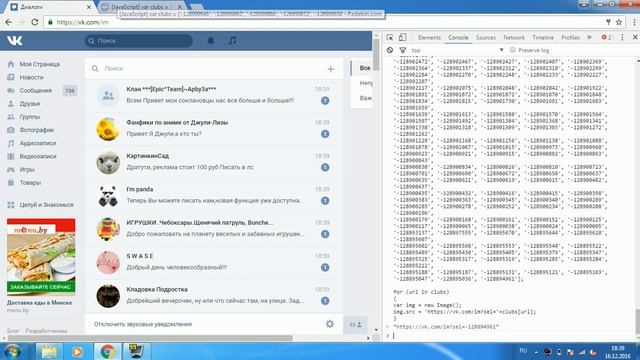This screenshot has width=640, height=360.
Task: Click the home icon beside Моя Страница
Action: [x=11, y=64]
